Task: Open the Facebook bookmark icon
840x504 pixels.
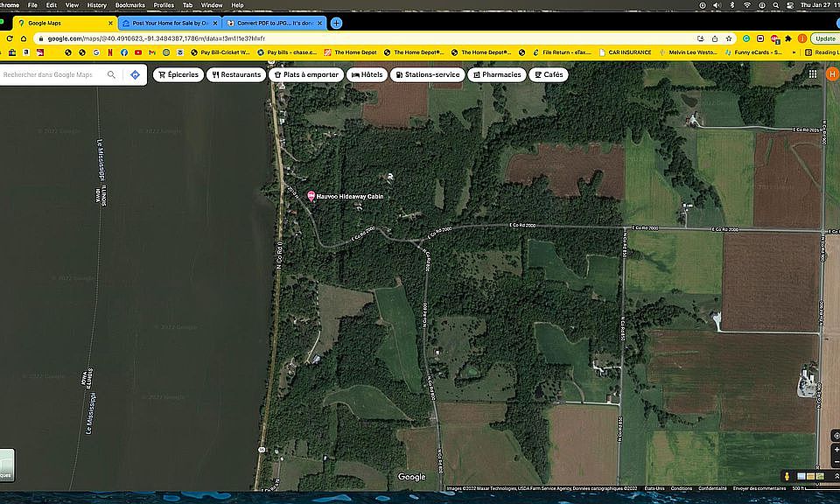Action: [x=123, y=52]
